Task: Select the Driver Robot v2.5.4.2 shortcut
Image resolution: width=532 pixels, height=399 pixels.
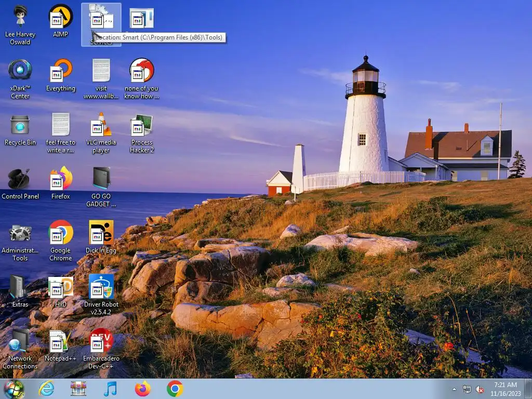Action: tap(101, 295)
